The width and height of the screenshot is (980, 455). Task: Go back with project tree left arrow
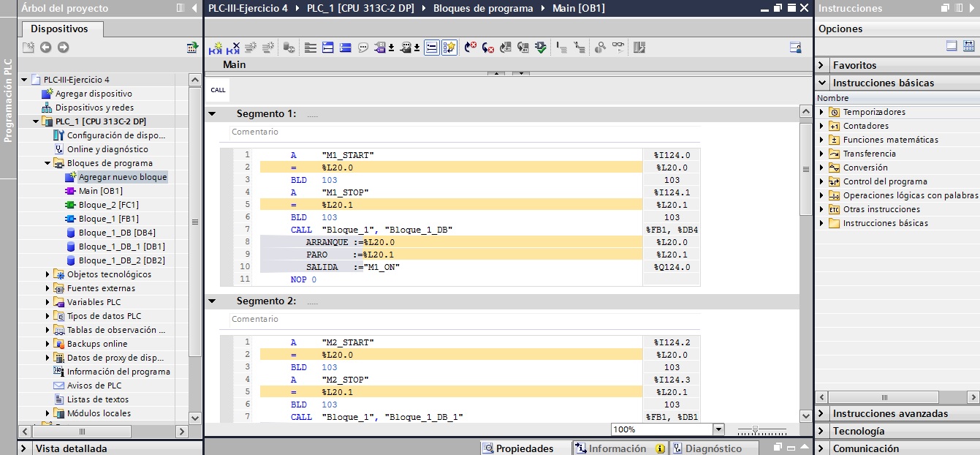(45, 48)
